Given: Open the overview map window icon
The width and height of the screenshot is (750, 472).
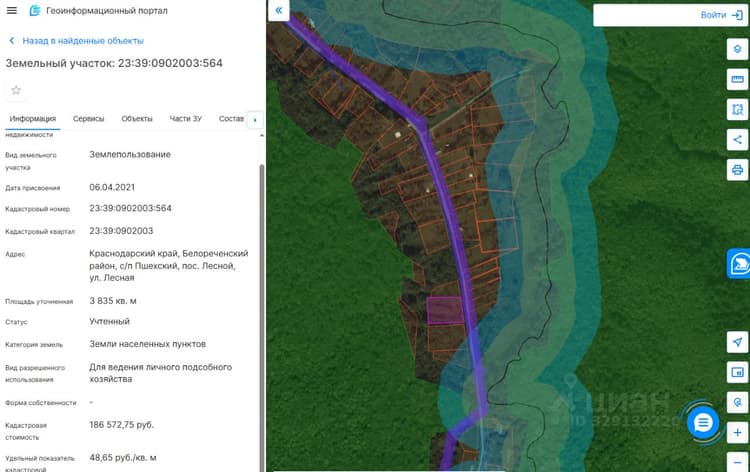Looking at the screenshot, I should click(x=737, y=372).
